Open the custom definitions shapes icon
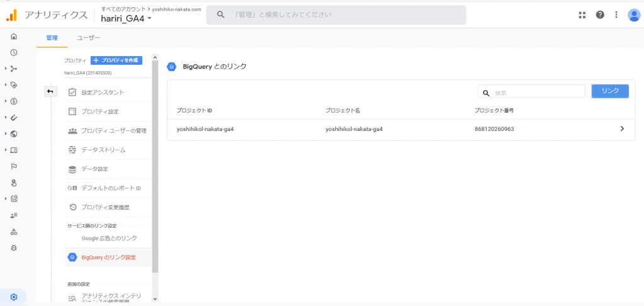 pos(14,232)
